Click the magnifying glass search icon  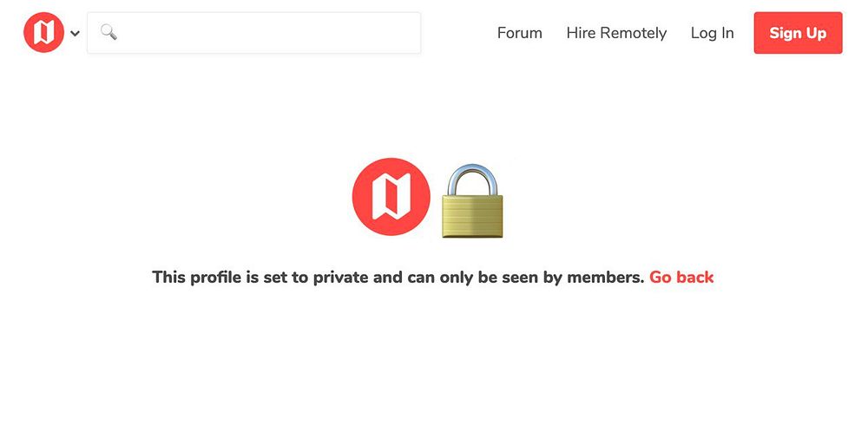click(108, 33)
